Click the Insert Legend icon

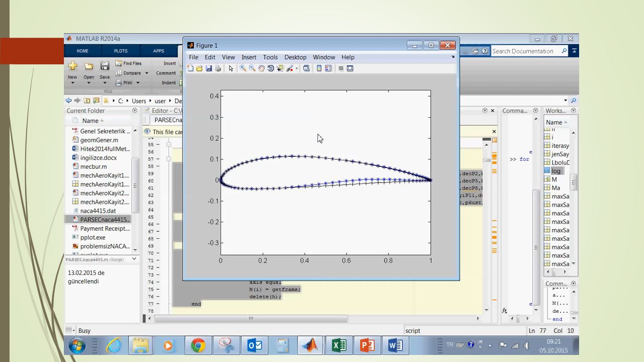[x=329, y=68]
